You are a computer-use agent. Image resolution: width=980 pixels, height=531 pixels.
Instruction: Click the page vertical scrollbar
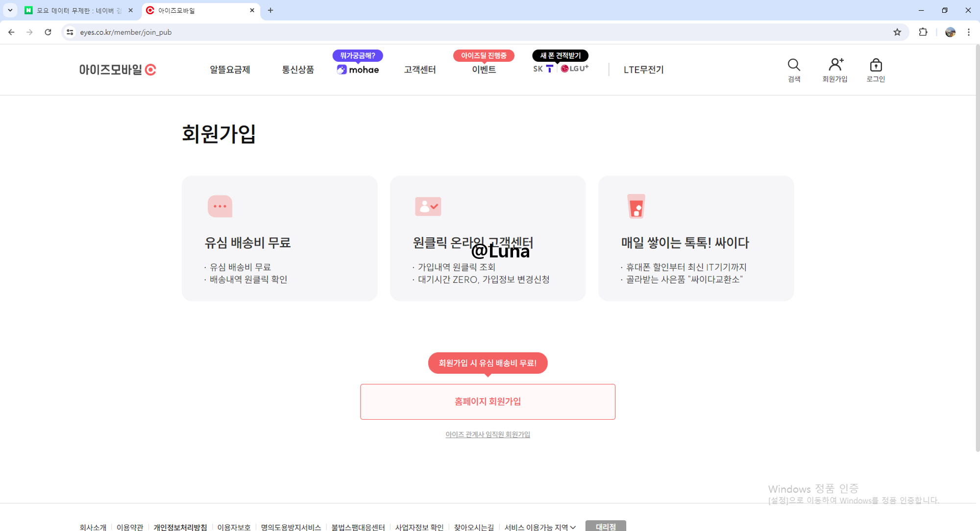tap(977, 249)
